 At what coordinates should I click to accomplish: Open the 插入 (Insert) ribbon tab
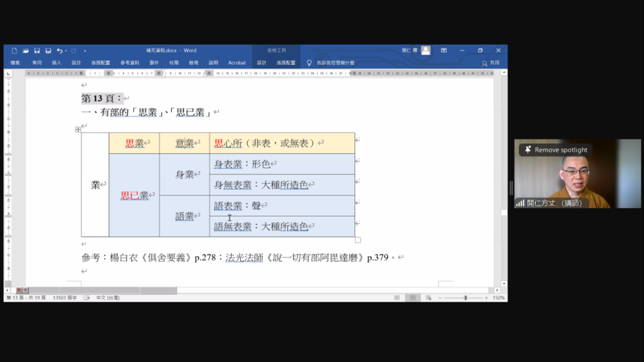[x=57, y=63]
